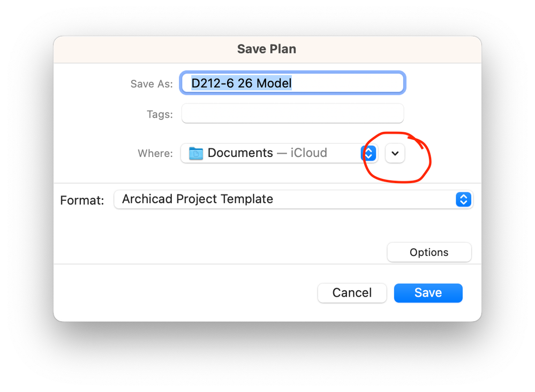Click the "iCloud" text in the Where popup
The width and height of the screenshot is (535, 392).
tap(308, 153)
